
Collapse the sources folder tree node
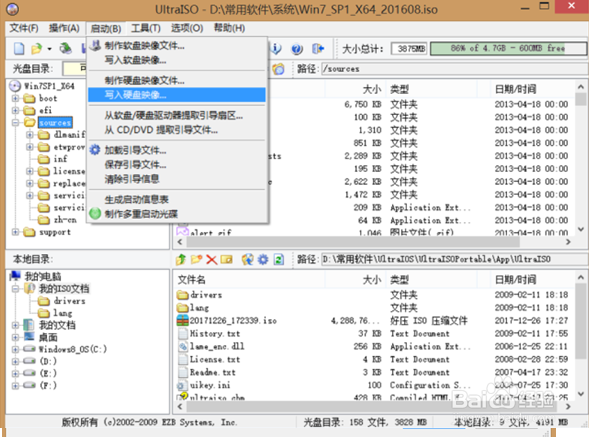(15, 122)
